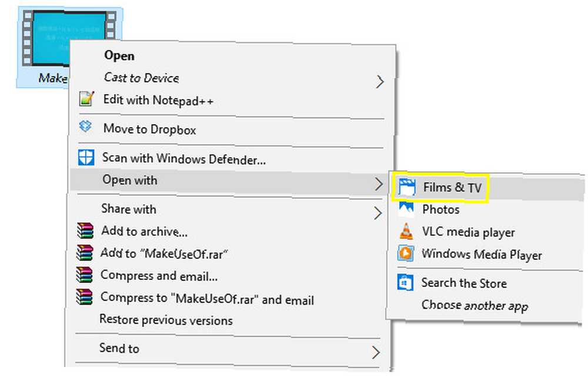588x377 pixels.
Task: Click the WinRAR icon next to Add to archive...
Action: (85, 231)
